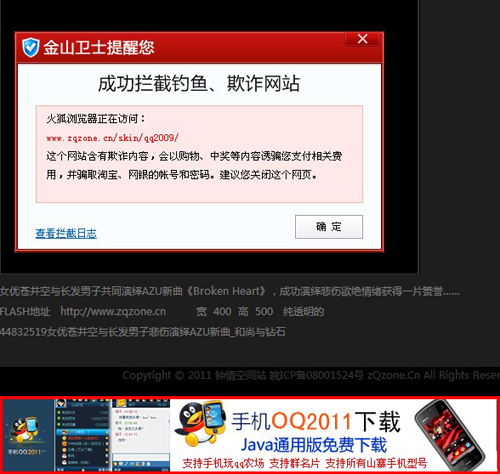
Task: Click the 纯透明的 text
Action: [x=303, y=311]
